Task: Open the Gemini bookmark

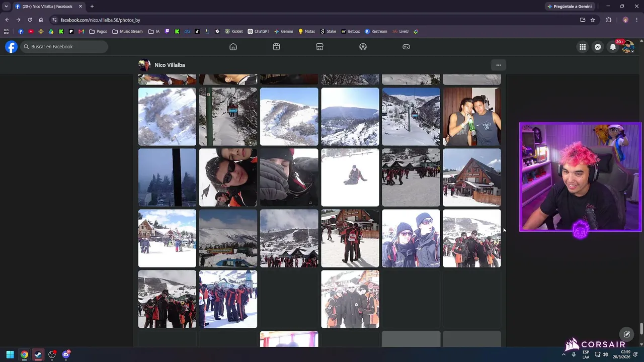Action: tap(284, 31)
